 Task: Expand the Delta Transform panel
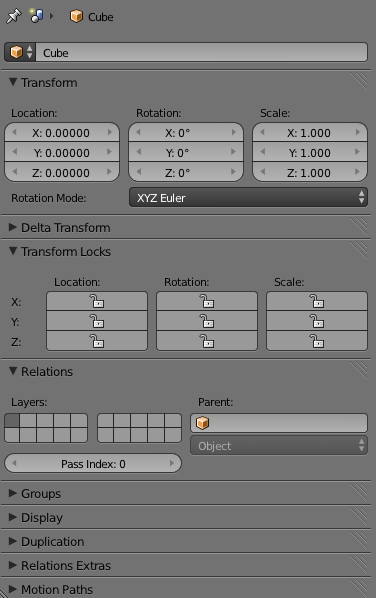(x=13, y=227)
